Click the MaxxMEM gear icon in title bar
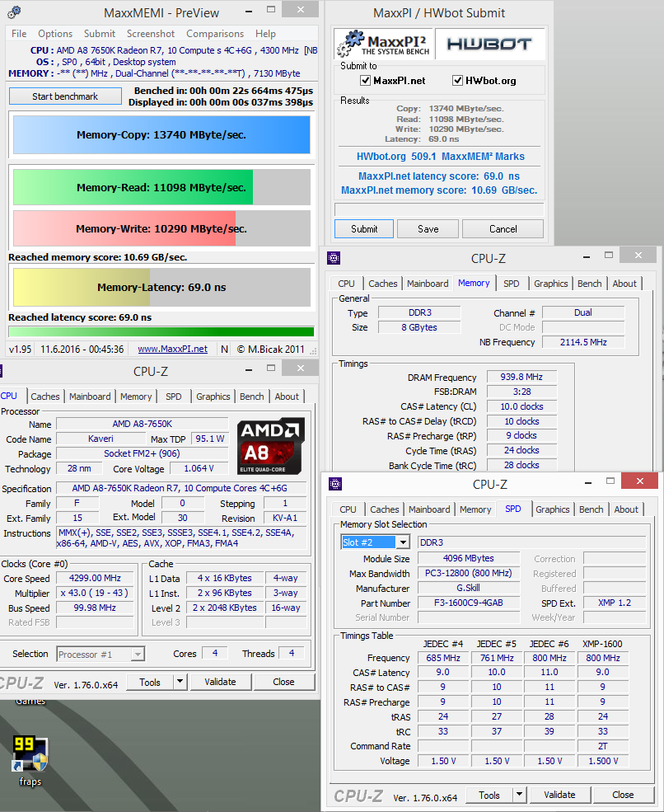This screenshot has width=664, height=812. pos(15,12)
